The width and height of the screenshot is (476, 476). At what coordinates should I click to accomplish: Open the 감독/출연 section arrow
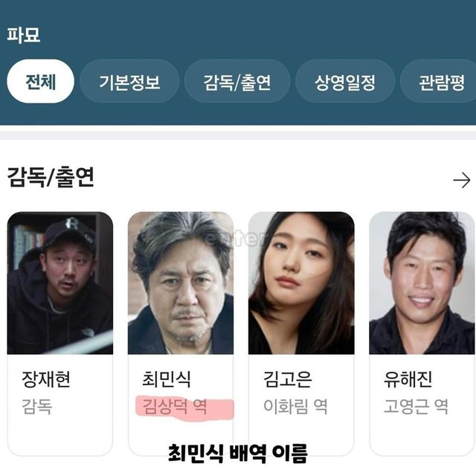pyautogui.click(x=461, y=180)
